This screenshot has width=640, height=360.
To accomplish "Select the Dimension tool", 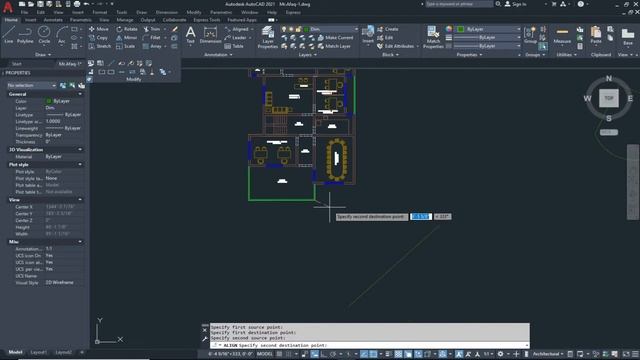I will [210, 35].
